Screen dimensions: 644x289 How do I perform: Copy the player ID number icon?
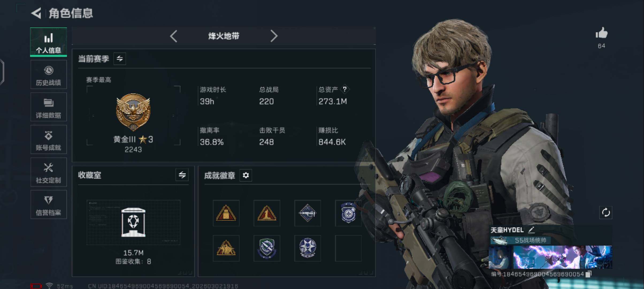click(x=588, y=274)
